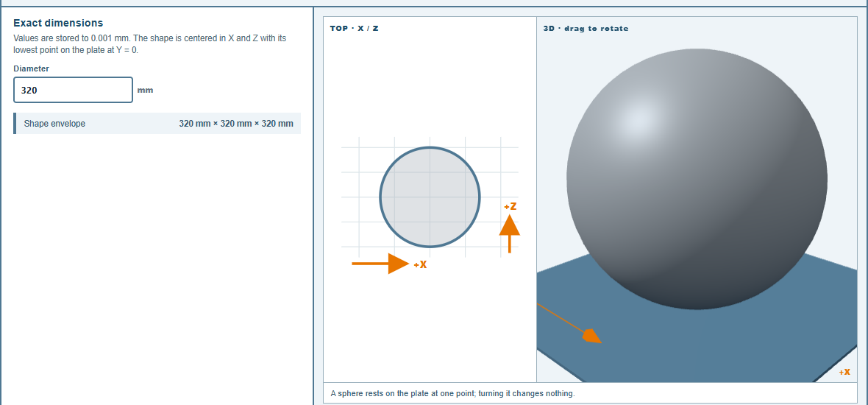Click the '+Z' axis label in top view
Screen dimensions: 868x405
point(511,207)
